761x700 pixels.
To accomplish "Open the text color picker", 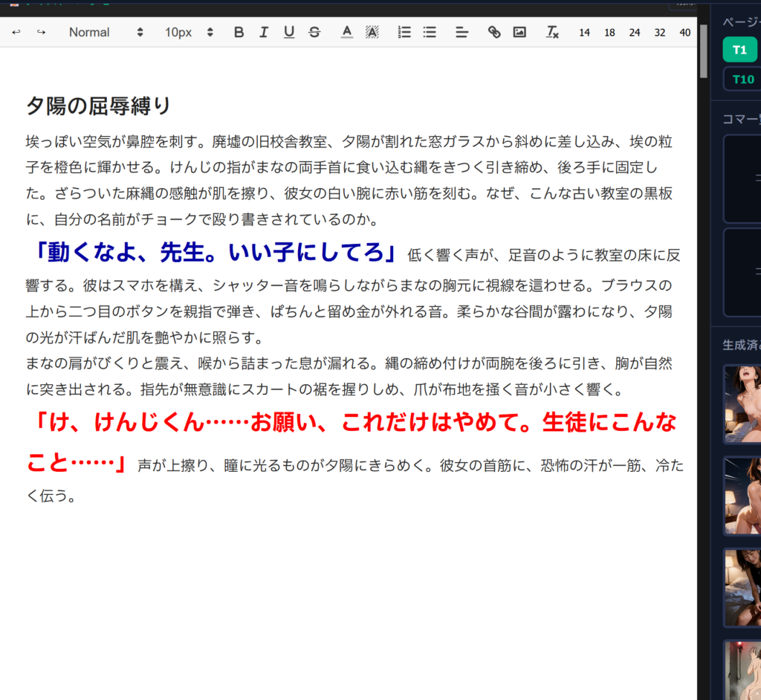I will 346,32.
